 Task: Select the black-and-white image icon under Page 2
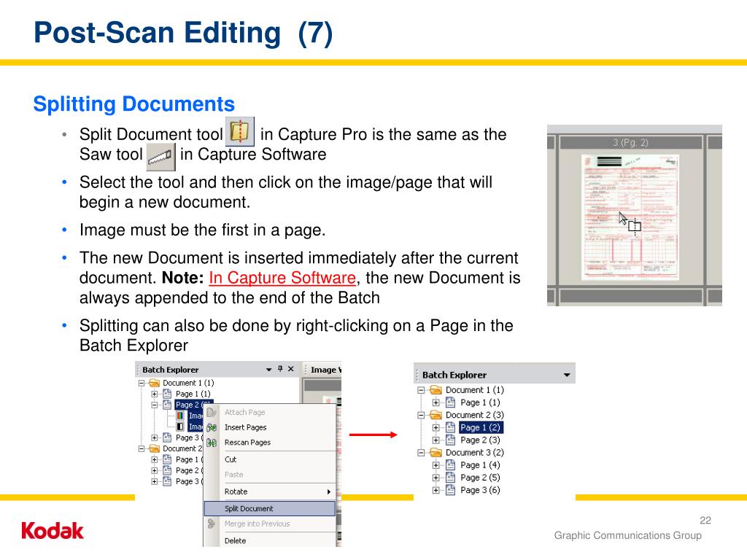coord(180,427)
